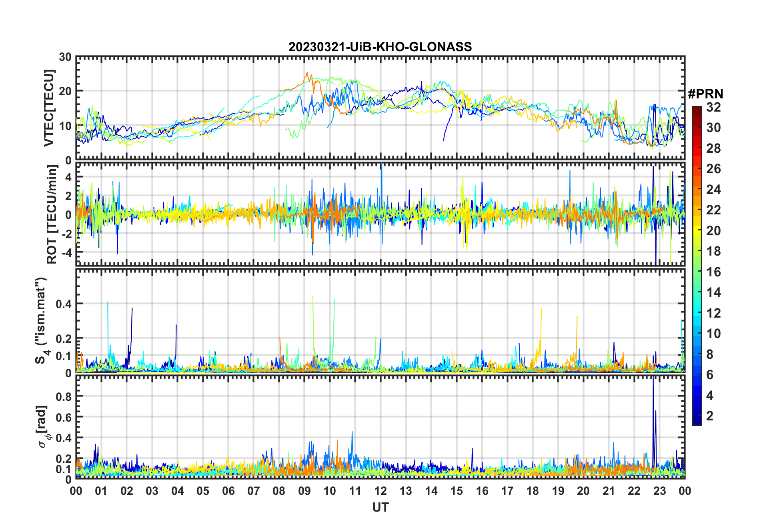Click VTEC axis tick label 20
Viewport: 761px width, 532px height.
pos(65,91)
